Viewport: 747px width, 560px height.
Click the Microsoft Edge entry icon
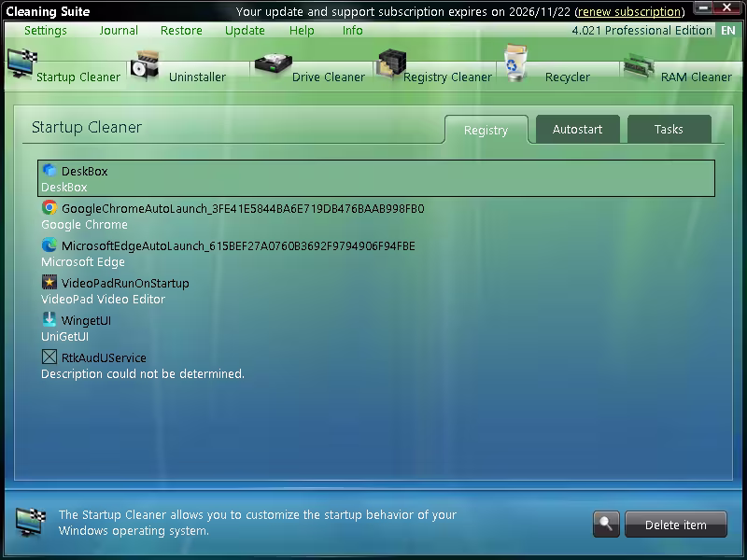49,245
